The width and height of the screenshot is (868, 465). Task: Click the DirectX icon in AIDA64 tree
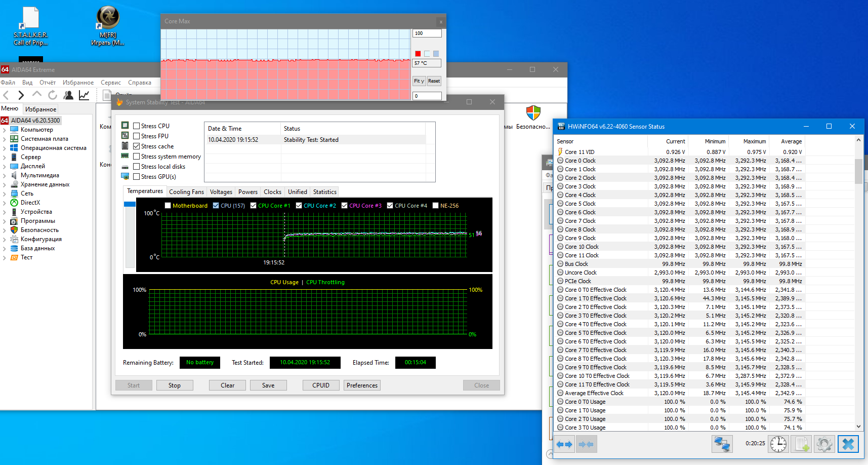pyautogui.click(x=14, y=203)
